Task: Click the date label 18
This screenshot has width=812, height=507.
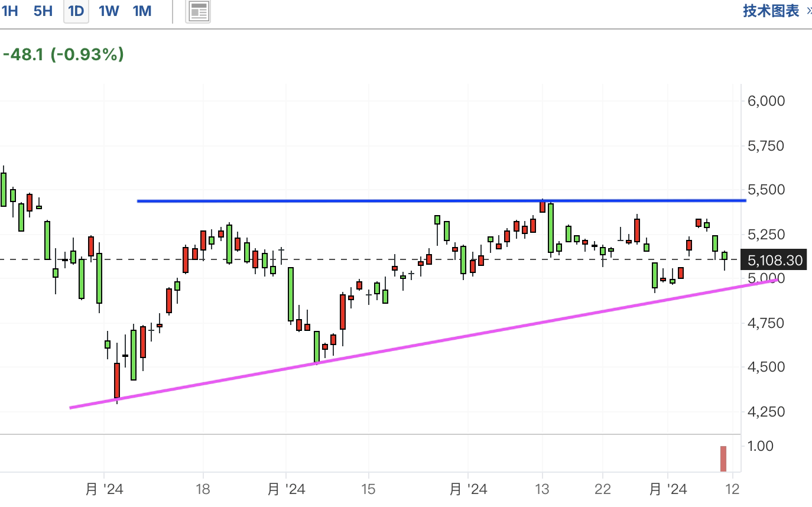Action: (203, 489)
